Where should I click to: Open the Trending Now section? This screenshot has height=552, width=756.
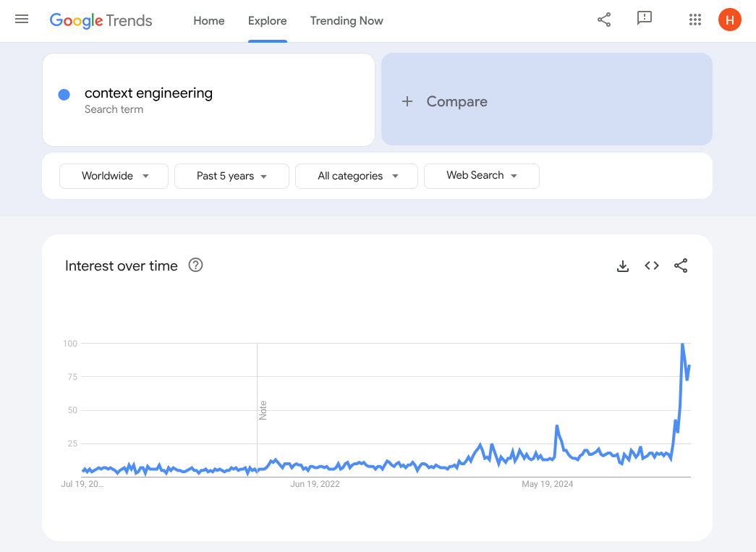347,21
